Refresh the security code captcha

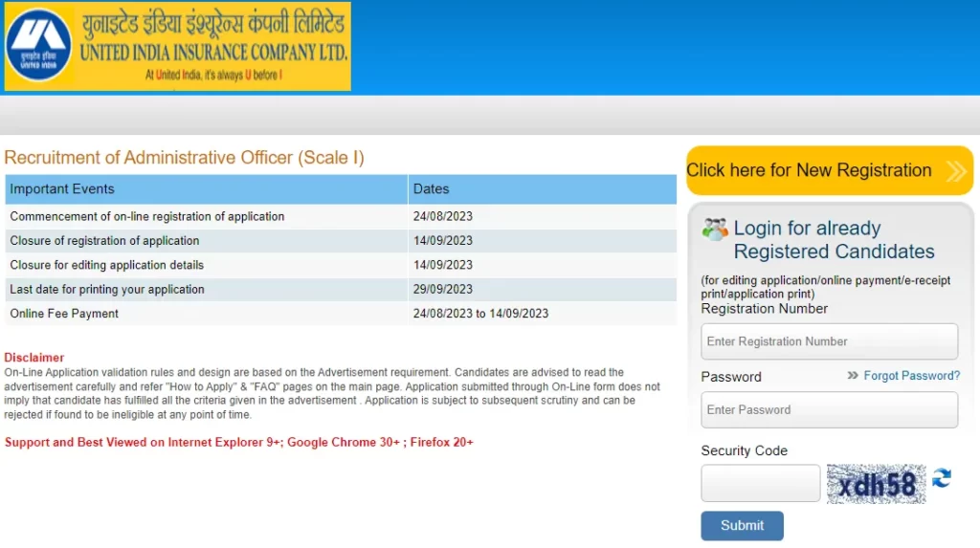(x=942, y=478)
